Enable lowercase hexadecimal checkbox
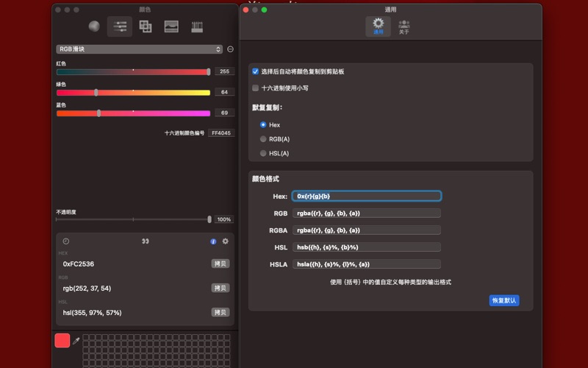The width and height of the screenshot is (588, 368). (256, 88)
